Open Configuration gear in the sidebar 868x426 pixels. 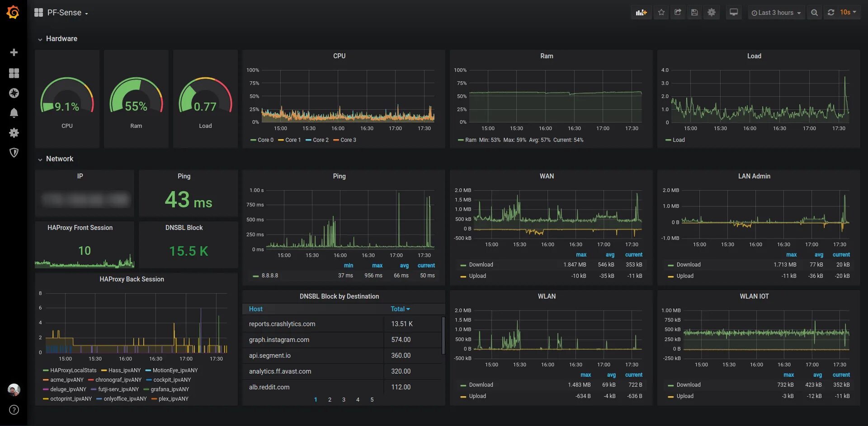coord(14,133)
